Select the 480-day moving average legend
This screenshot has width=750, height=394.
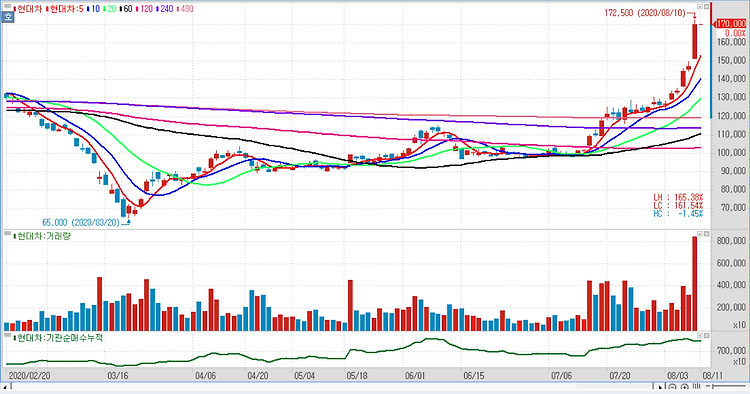[x=185, y=9]
